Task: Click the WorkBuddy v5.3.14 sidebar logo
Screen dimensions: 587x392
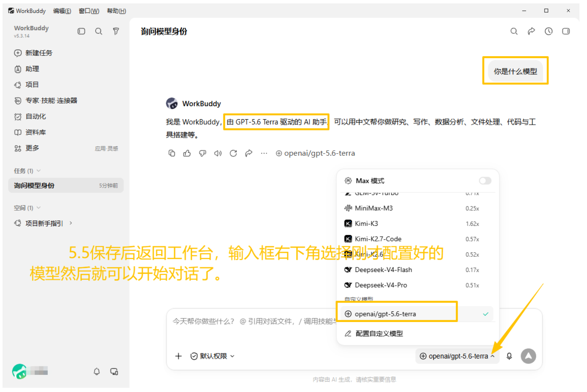Action: 31,31
